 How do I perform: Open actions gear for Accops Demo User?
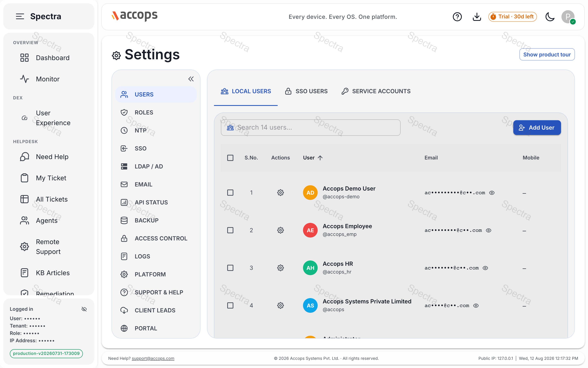point(280,193)
